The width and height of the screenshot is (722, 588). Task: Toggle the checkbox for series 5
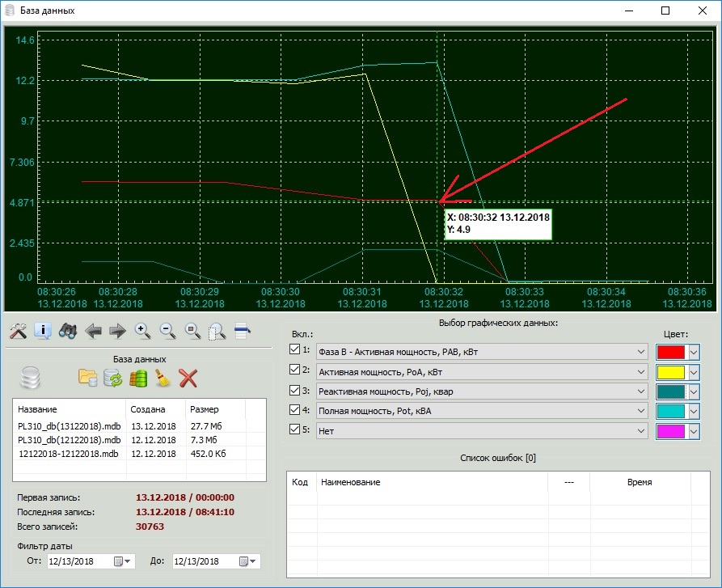pos(294,429)
